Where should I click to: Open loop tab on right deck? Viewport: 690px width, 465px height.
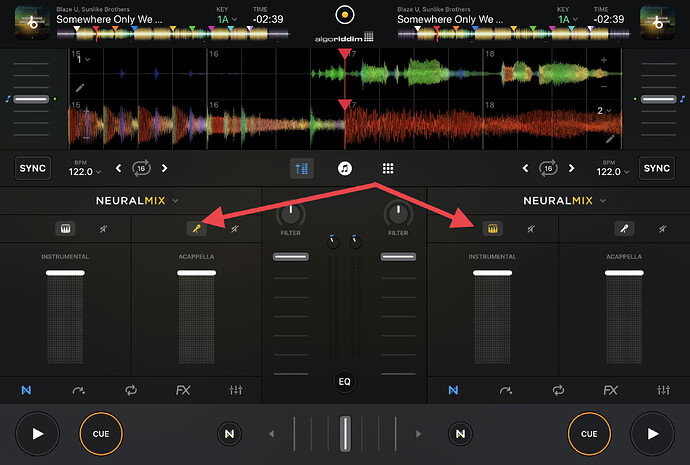[558, 390]
